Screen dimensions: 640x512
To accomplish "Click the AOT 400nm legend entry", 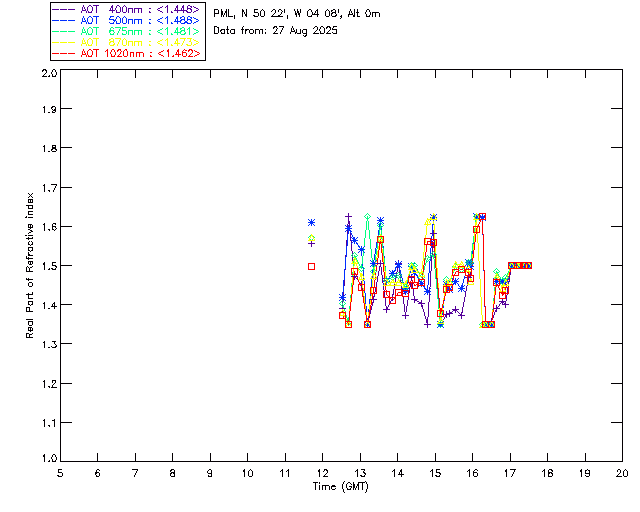I will click(x=127, y=9).
